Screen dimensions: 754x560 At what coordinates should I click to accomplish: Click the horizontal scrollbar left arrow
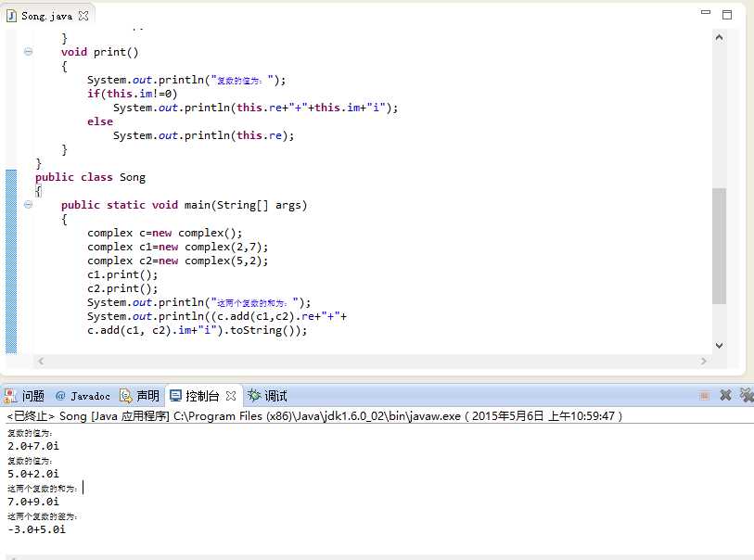[41, 361]
